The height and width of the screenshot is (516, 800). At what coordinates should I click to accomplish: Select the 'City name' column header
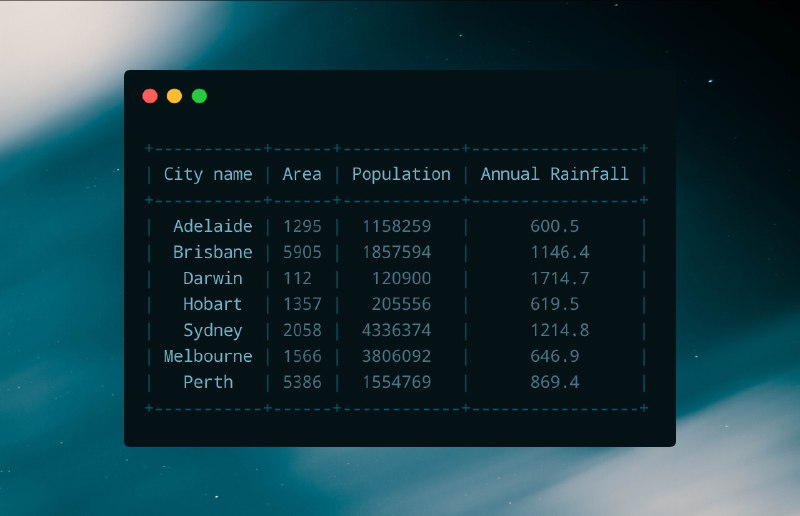coord(208,175)
